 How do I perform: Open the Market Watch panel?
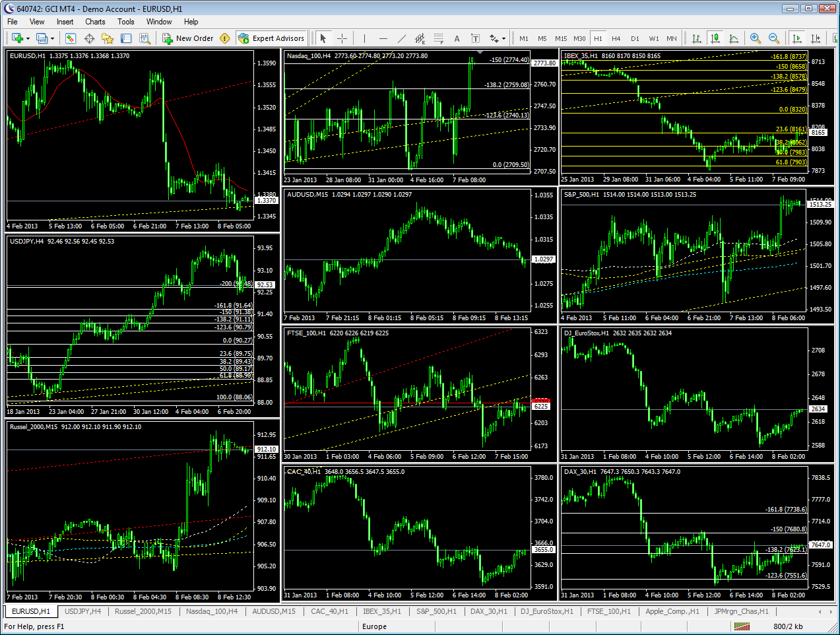pyautogui.click(x=71, y=38)
